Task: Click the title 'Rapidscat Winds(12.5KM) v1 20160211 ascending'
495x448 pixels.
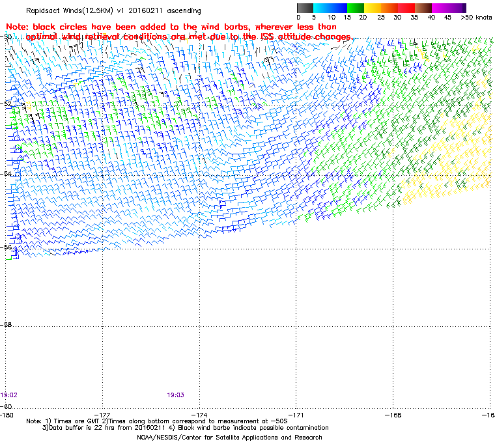Action: tap(113, 10)
